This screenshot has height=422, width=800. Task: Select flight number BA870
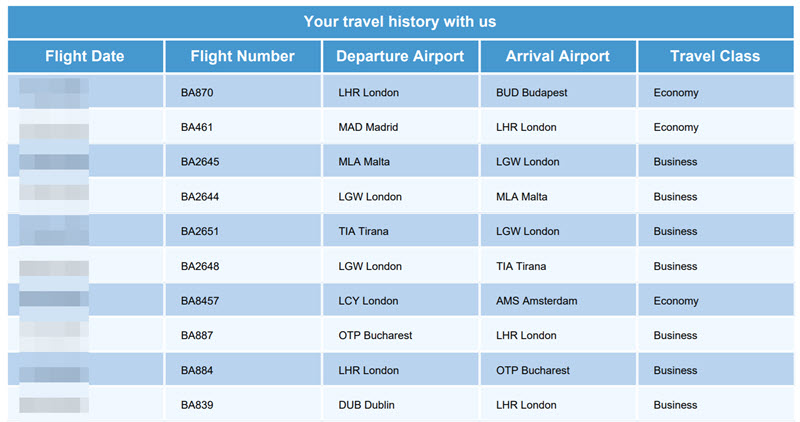(x=197, y=93)
